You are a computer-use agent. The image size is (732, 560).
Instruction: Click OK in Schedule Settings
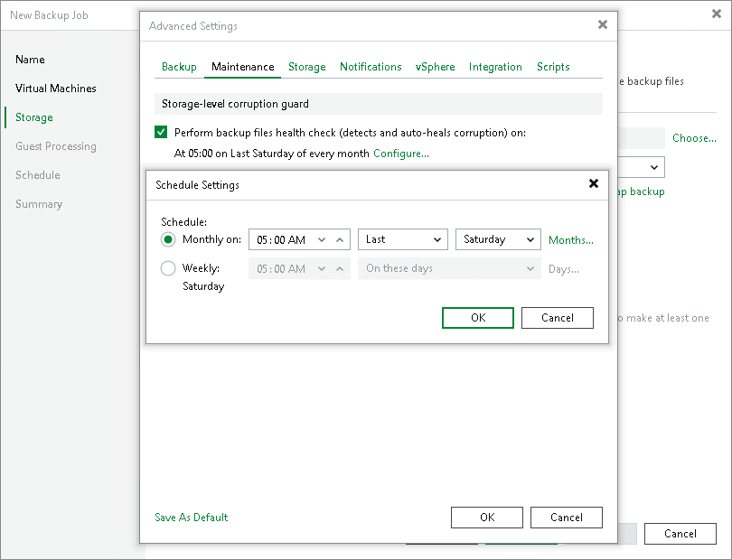coord(478,318)
